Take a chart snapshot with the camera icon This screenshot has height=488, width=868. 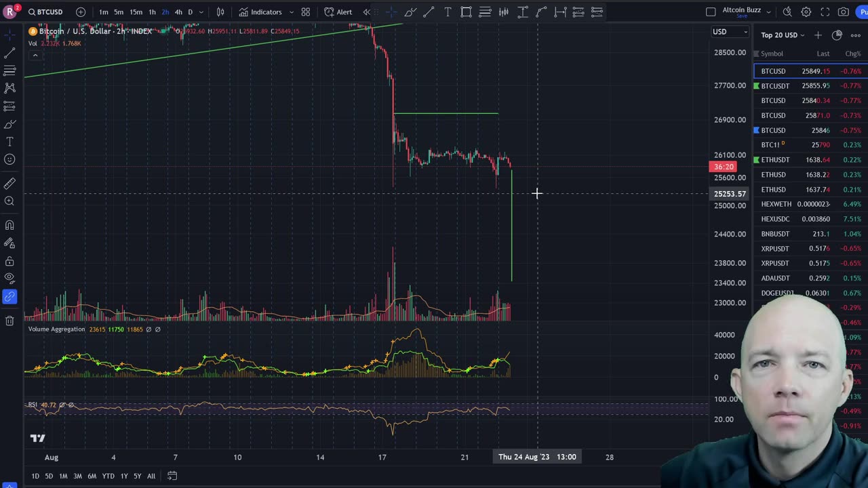pos(844,12)
